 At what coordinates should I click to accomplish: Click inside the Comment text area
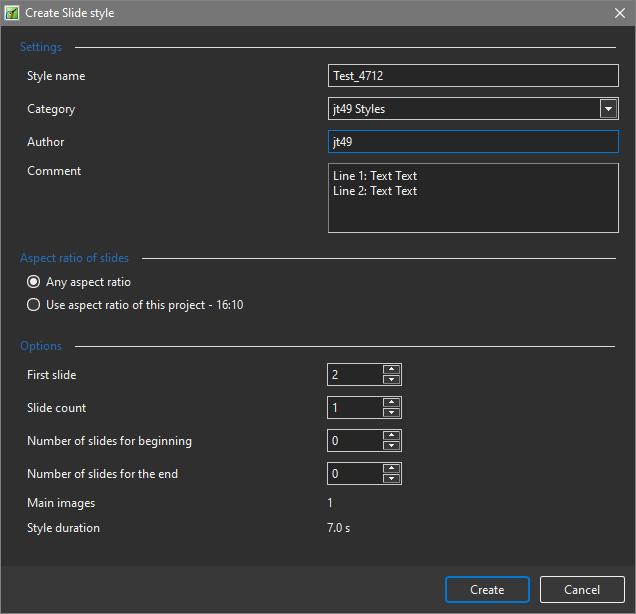pyautogui.click(x=472, y=198)
